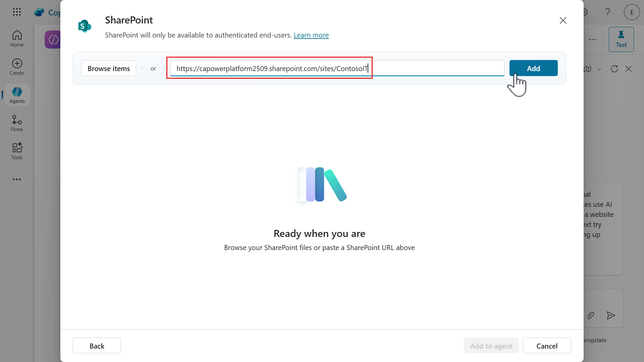
Task: Open the account menu for user E
Action: pos(631,12)
